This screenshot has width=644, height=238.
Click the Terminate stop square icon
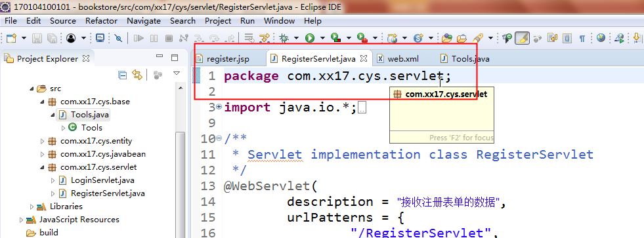169,38
